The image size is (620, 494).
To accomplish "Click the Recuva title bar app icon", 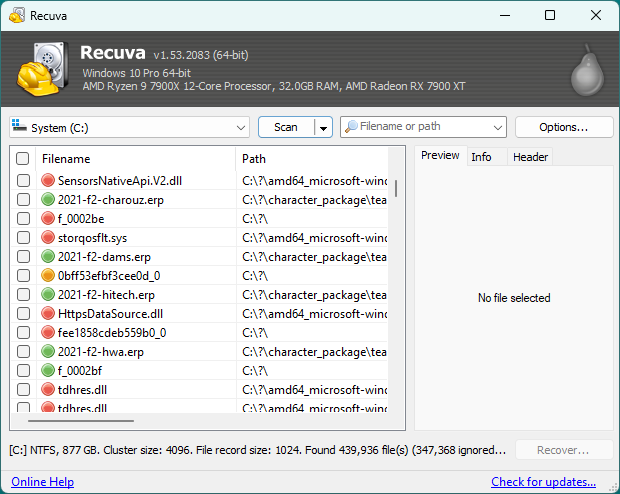I will tap(17, 15).
